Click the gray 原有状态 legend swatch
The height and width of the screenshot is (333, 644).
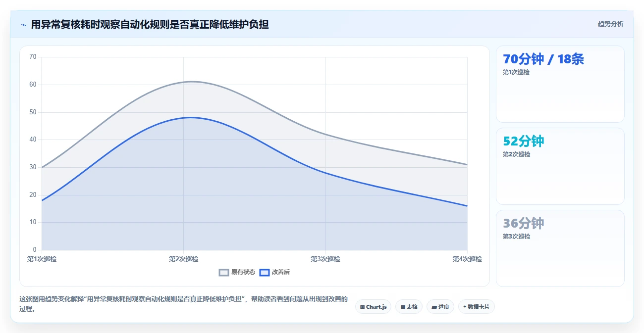click(x=224, y=272)
